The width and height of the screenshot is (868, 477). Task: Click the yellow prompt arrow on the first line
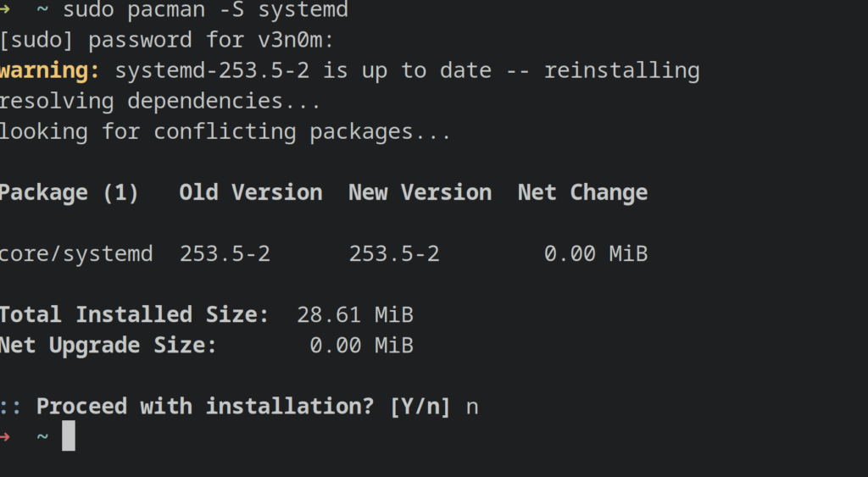(6, 10)
